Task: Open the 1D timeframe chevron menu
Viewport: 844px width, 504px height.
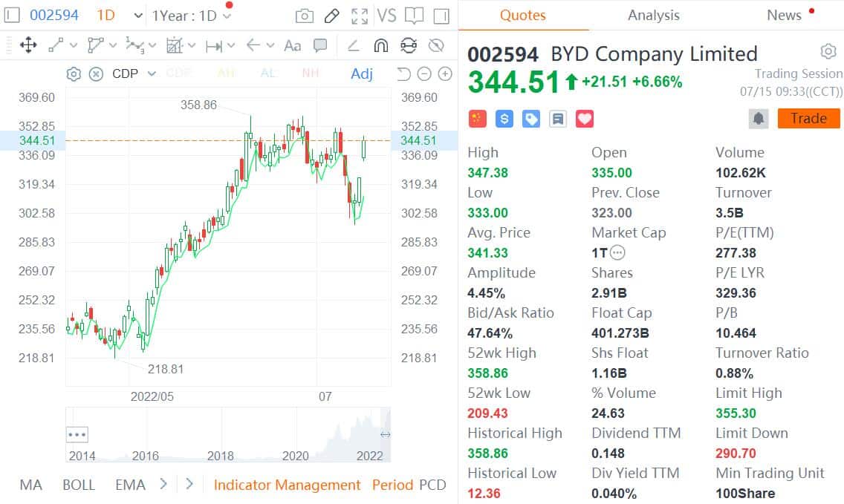Action: (x=137, y=14)
